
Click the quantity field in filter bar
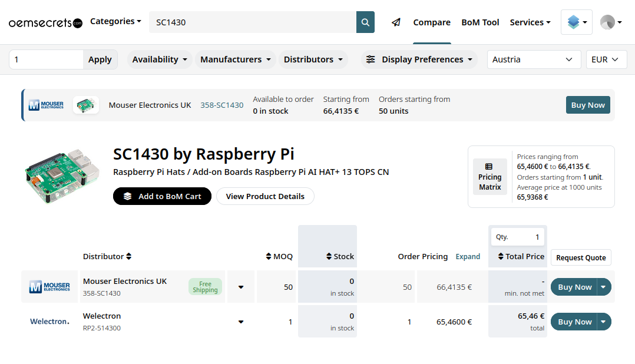pyautogui.click(x=46, y=59)
